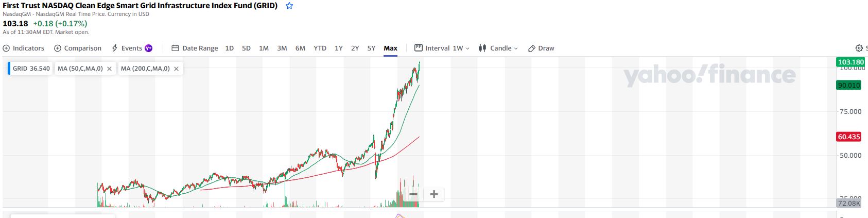Viewport: 868px width, 218px height.
Task: Open the Indicators menu
Action: click(x=24, y=48)
